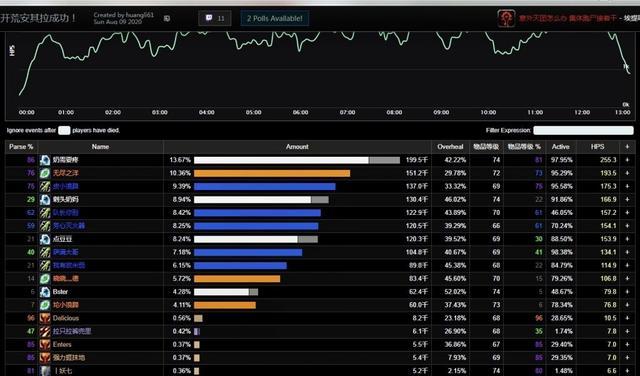640x376 pixels.
Task: Click the druid icon in the 10.36% row
Action: point(45,173)
